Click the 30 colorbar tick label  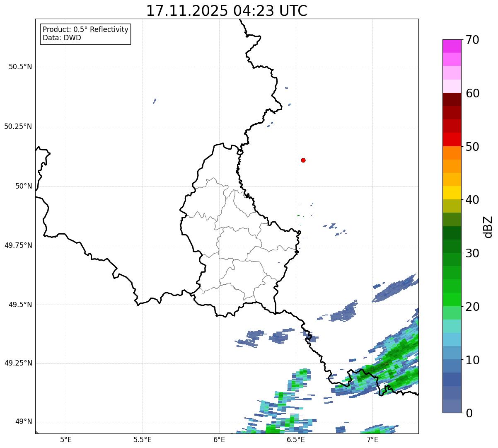[472, 253]
